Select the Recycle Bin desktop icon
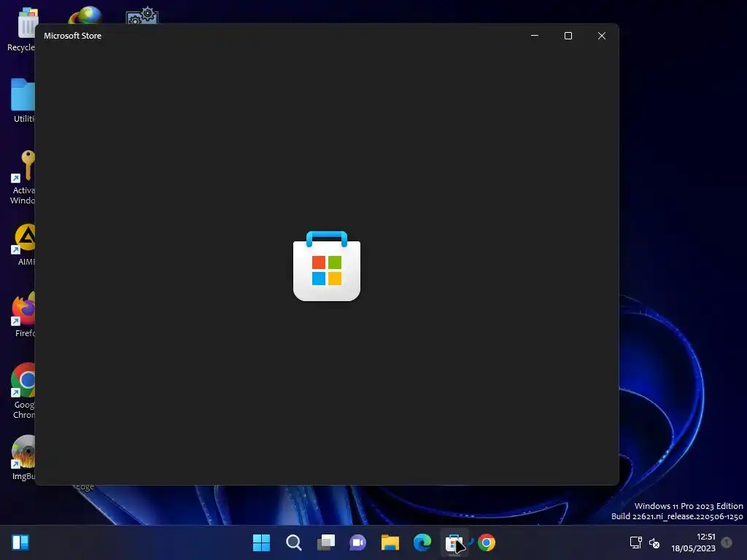Viewport: 747px width, 560px height. (21, 29)
